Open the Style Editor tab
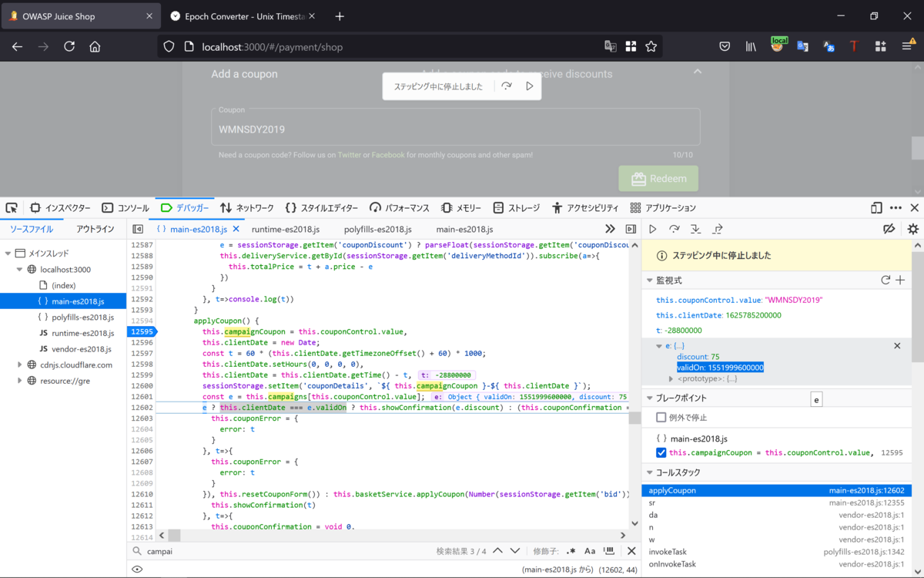Image resolution: width=924 pixels, height=578 pixels. (322, 208)
